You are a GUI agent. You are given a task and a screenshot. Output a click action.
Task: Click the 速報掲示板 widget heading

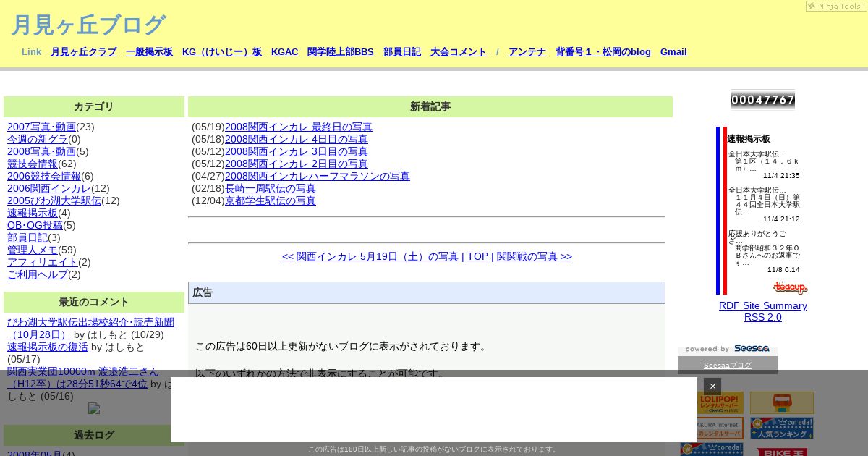tap(749, 139)
